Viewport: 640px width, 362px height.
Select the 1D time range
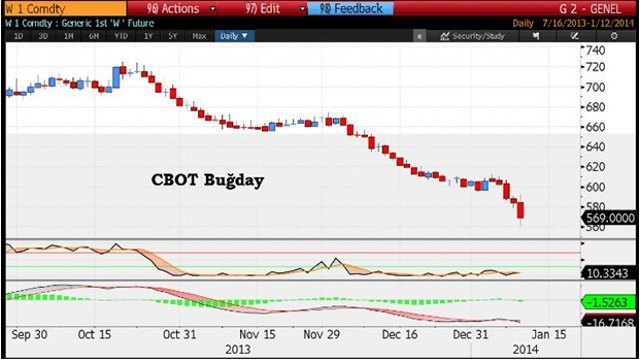[x=18, y=36]
